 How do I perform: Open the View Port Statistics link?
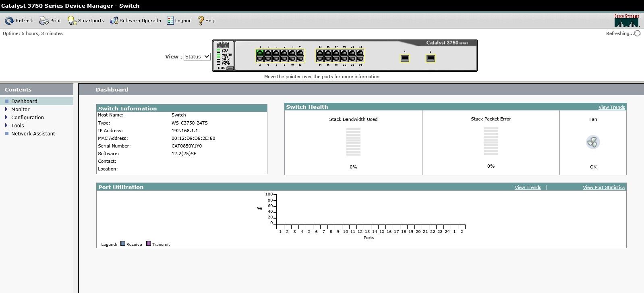click(x=603, y=187)
